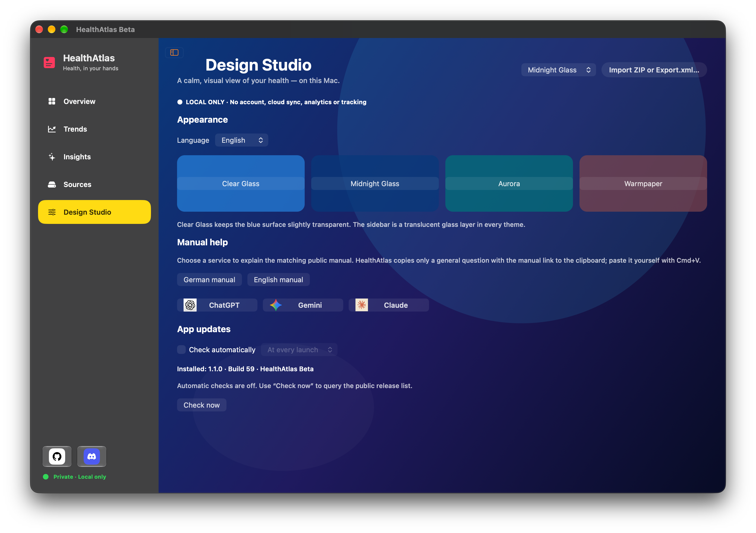Click 'Installed: 1.1.0 · Build 59' text
Screen dimensions: 756x533
pyautogui.click(x=216, y=369)
